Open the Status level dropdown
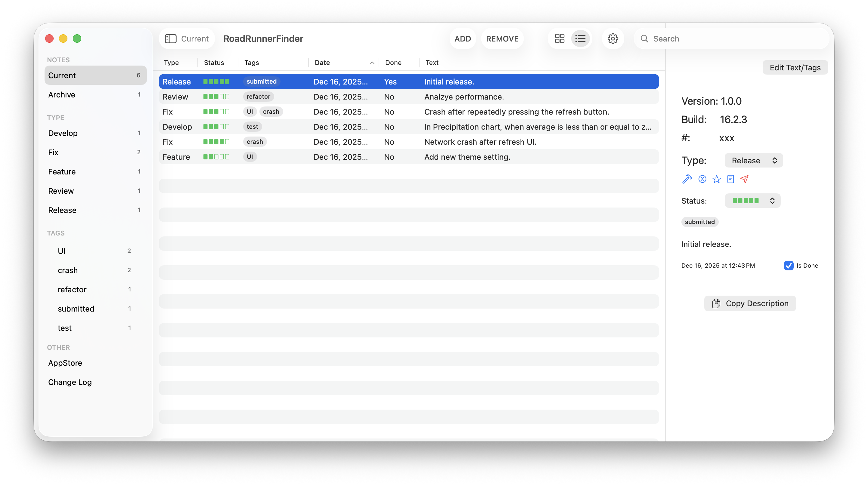Screen dimensions: 868x486 752,201
